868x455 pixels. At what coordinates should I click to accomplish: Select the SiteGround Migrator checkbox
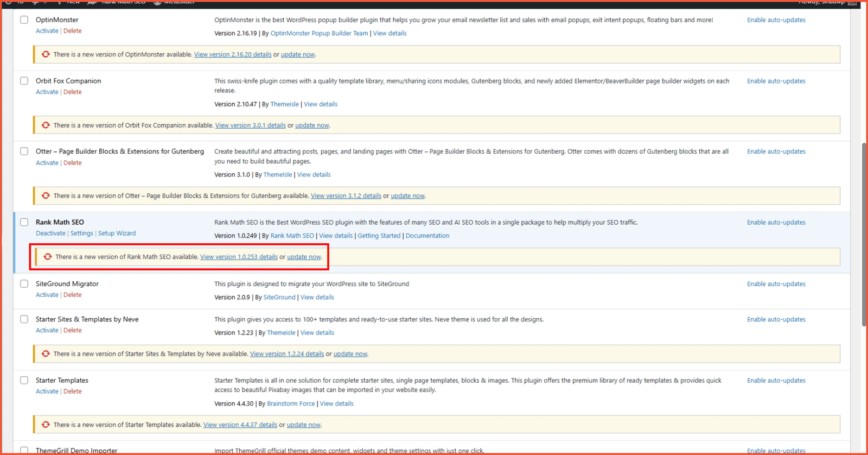coord(24,284)
